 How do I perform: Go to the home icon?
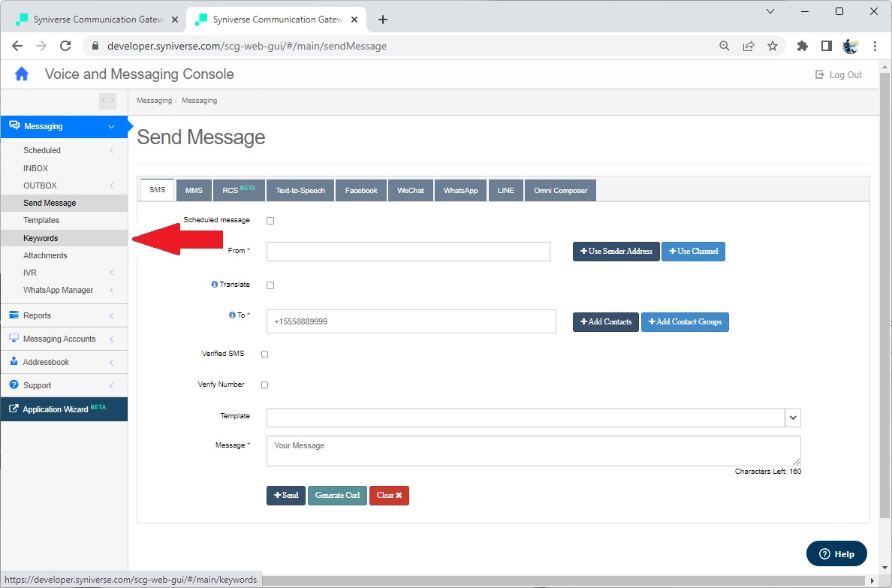(x=22, y=74)
